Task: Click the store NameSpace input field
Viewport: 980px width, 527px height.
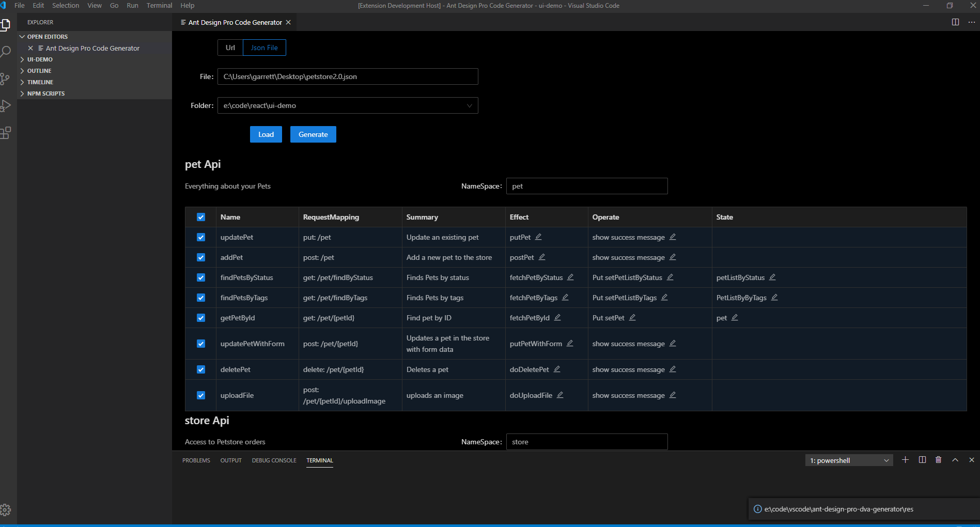Action: click(x=587, y=442)
